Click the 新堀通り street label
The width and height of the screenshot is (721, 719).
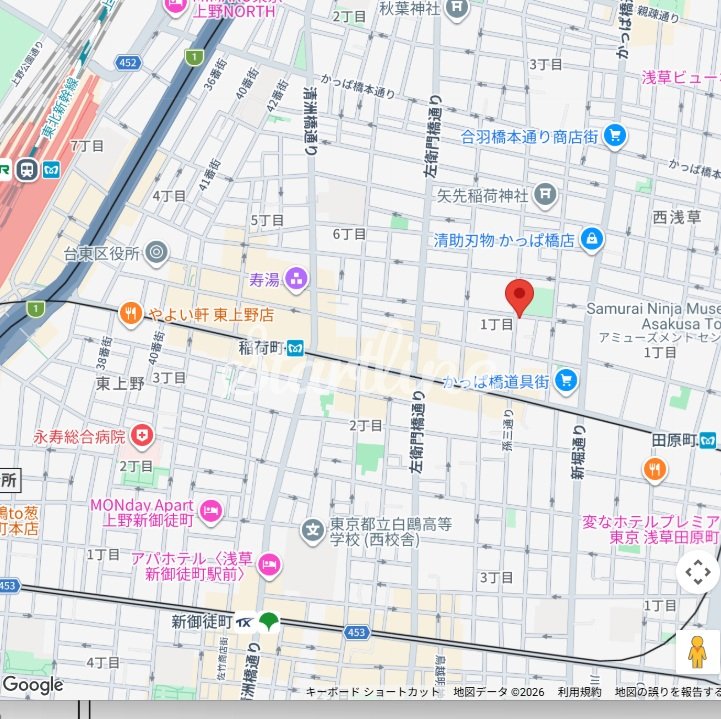tap(578, 452)
